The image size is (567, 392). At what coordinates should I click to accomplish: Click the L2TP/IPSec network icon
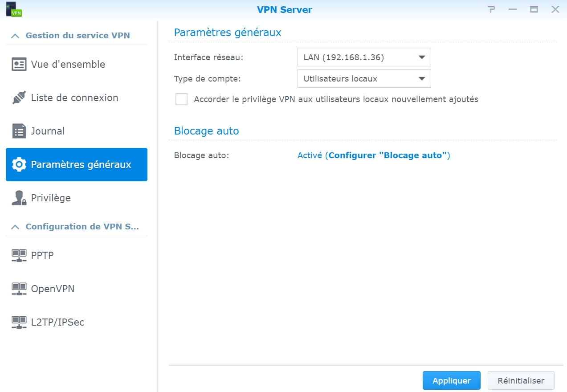(19, 323)
